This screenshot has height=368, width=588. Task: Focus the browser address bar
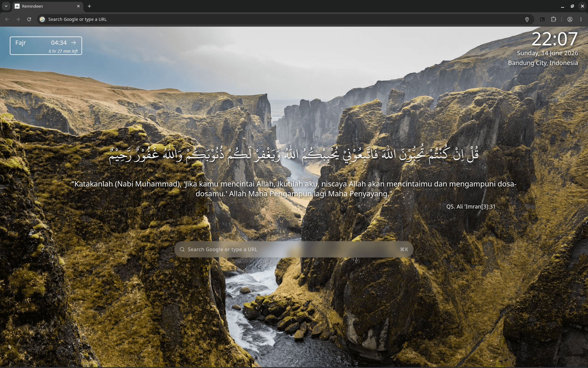[x=285, y=19]
